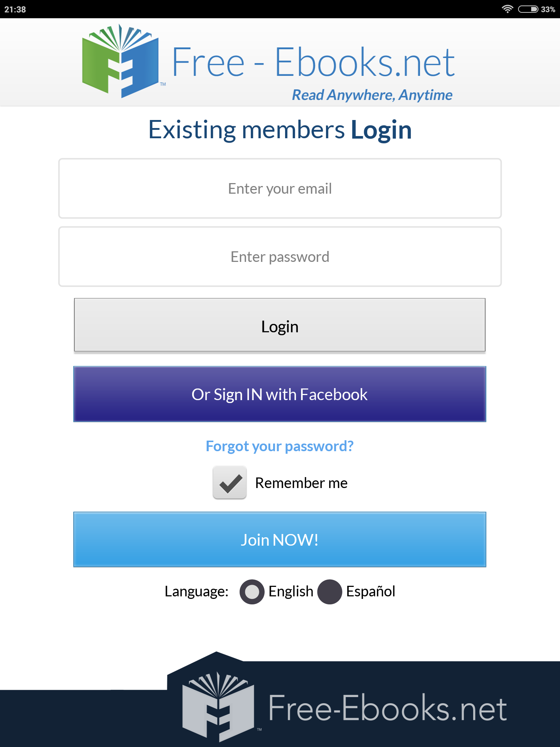Screen dimensions: 560x747
Task: Select the Español language radio button
Action: click(x=330, y=592)
